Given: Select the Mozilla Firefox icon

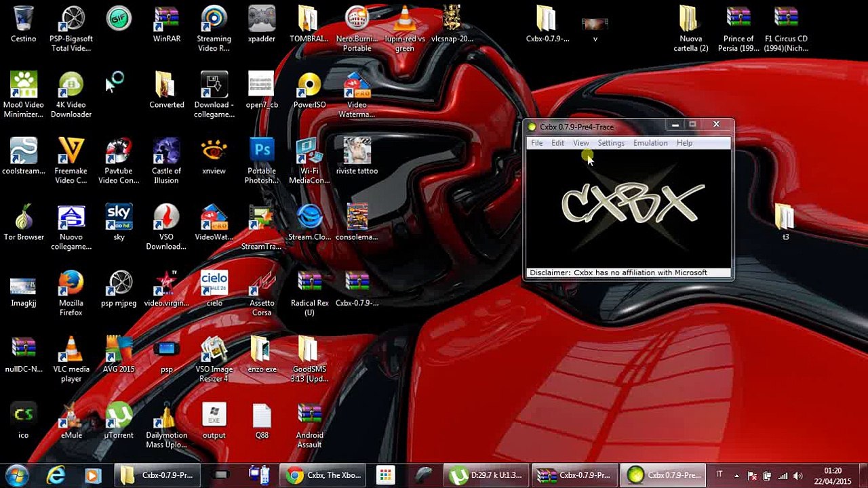Looking at the screenshot, I should [x=71, y=294].
